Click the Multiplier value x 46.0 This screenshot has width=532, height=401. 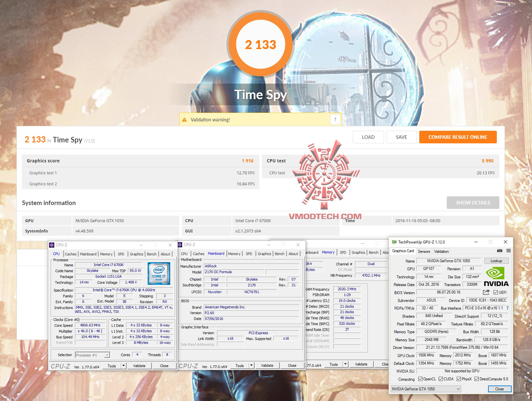pos(90,331)
